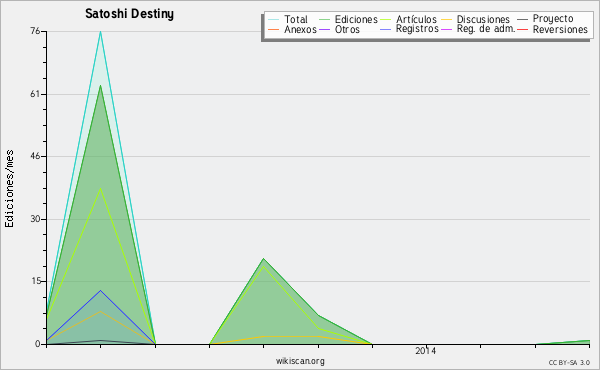Click the second green Ediciones peak
Image resolution: width=600 pixels, height=370 pixels.
(263, 259)
